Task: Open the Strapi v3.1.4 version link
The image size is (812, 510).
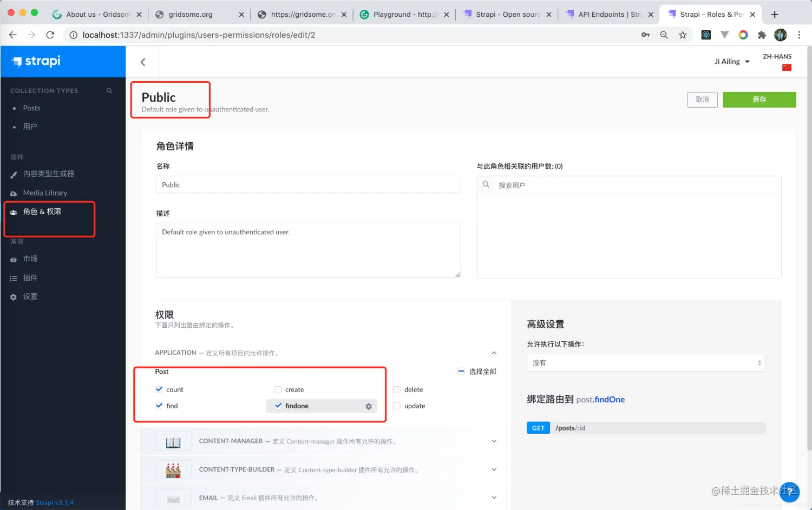Action: (55, 502)
